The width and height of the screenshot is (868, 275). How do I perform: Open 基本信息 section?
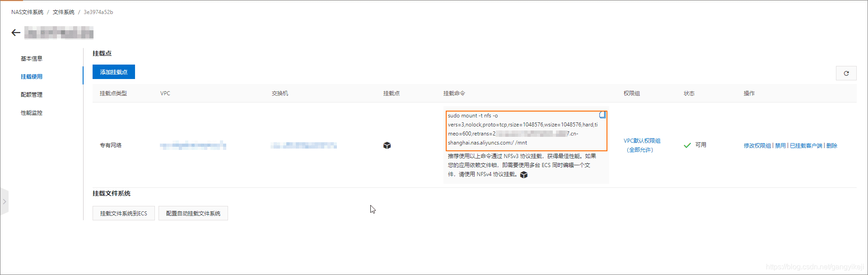pos(32,59)
